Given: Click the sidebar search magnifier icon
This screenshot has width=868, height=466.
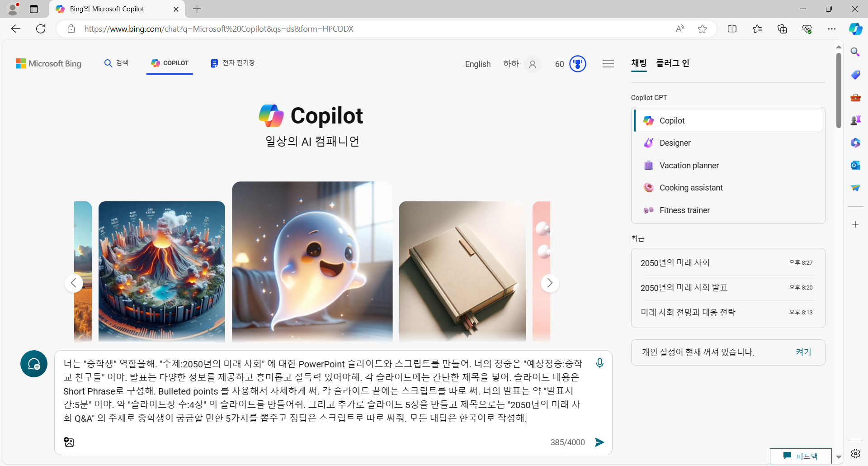Looking at the screenshot, I should [x=855, y=52].
